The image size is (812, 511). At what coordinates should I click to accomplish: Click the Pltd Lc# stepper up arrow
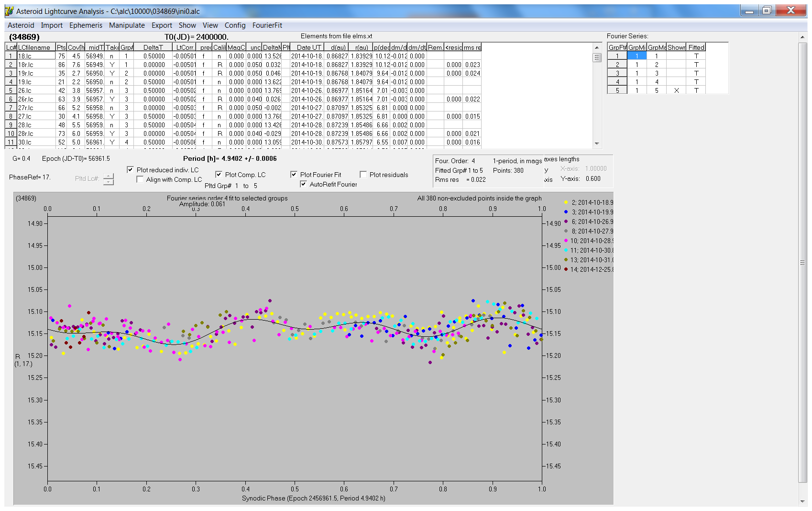[109, 176]
